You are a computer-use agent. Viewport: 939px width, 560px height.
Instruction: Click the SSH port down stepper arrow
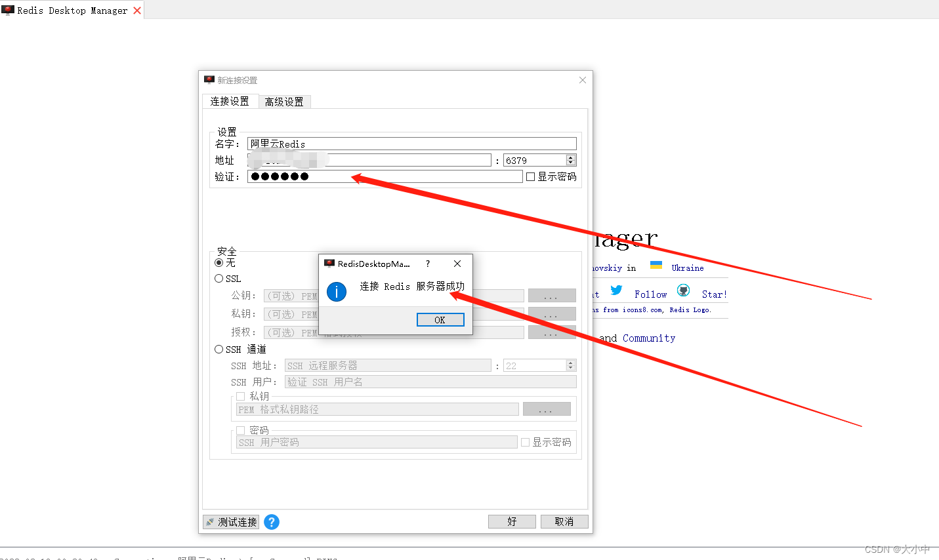(570, 369)
